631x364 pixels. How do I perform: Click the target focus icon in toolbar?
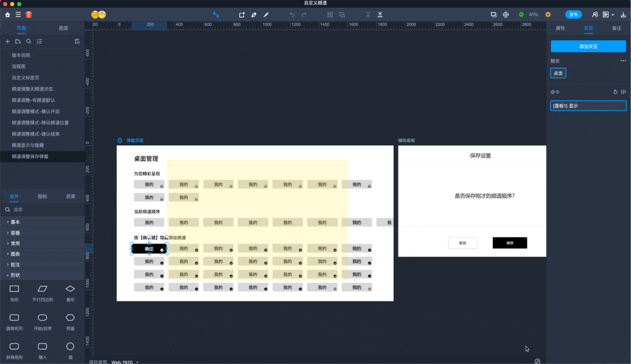click(x=506, y=15)
